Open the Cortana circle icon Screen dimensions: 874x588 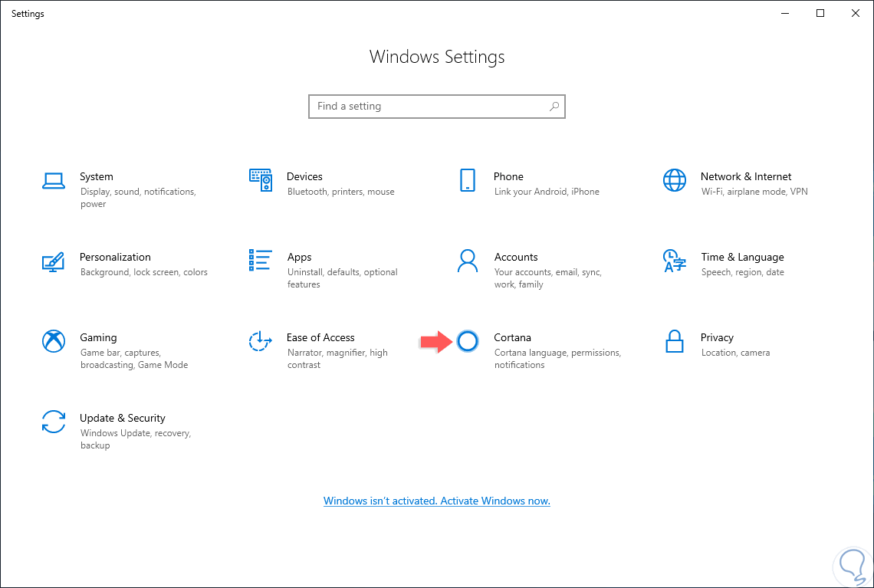tap(467, 341)
